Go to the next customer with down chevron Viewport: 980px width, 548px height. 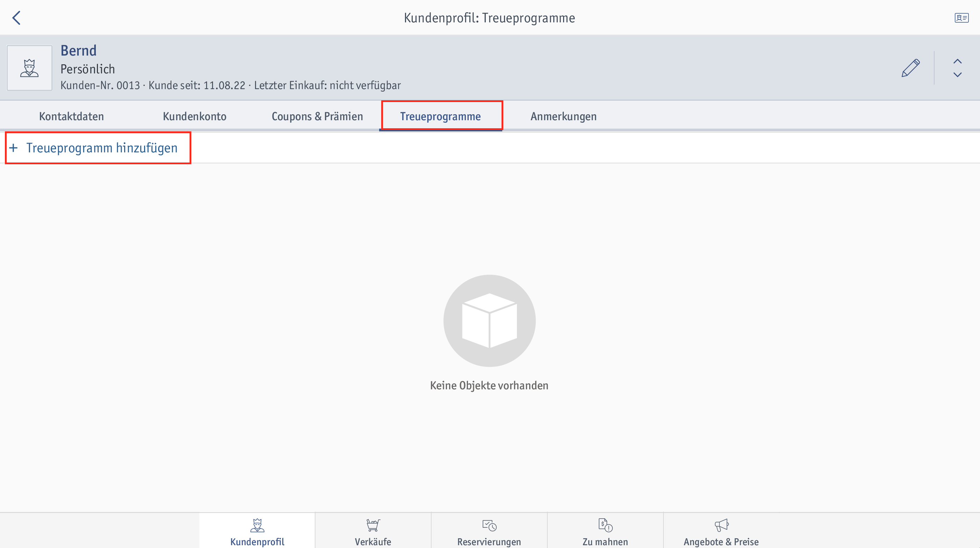coord(957,75)
